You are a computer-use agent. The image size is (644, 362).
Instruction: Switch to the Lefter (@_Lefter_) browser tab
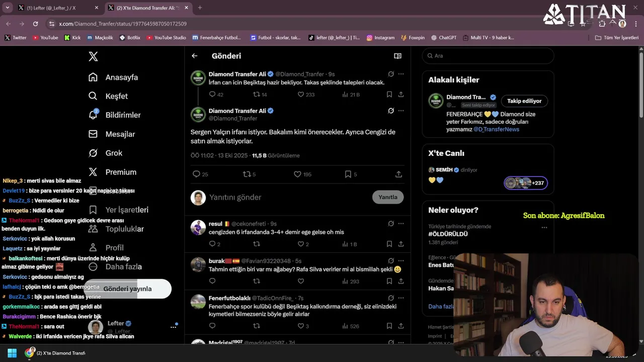tap(58, 8)
